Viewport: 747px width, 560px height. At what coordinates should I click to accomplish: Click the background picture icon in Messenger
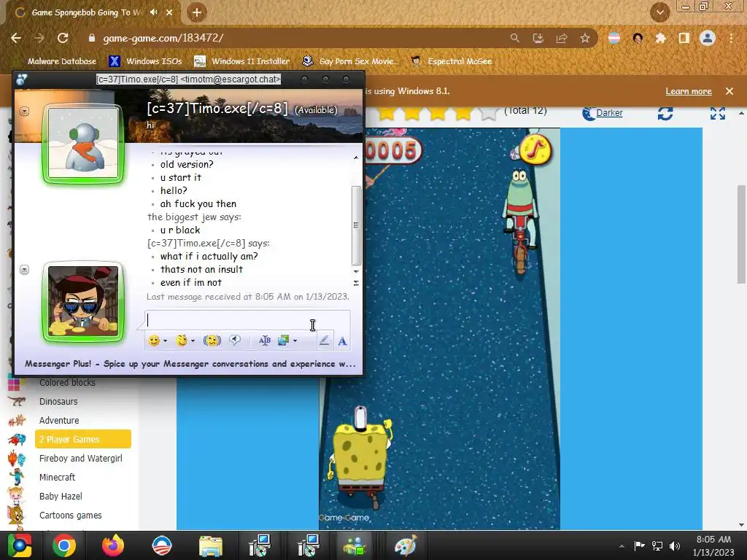point(284,341)
